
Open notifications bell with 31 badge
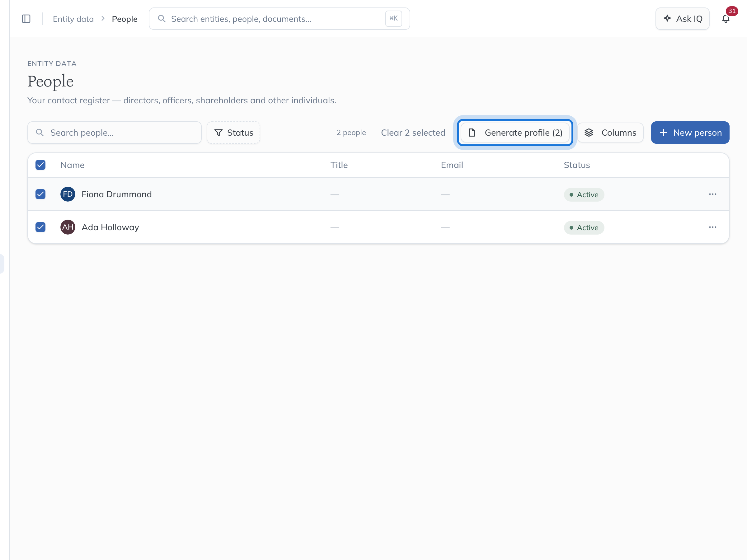click(726, 19)
